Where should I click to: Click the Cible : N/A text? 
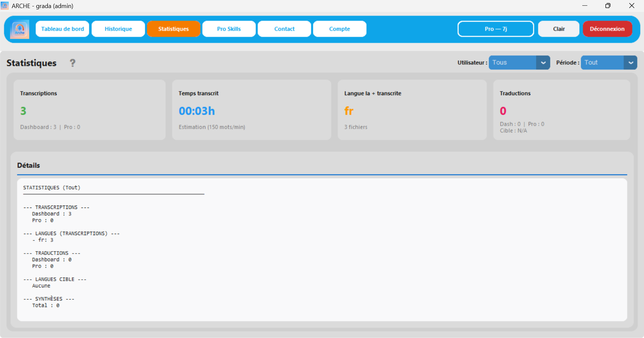[x=514, y=131]
